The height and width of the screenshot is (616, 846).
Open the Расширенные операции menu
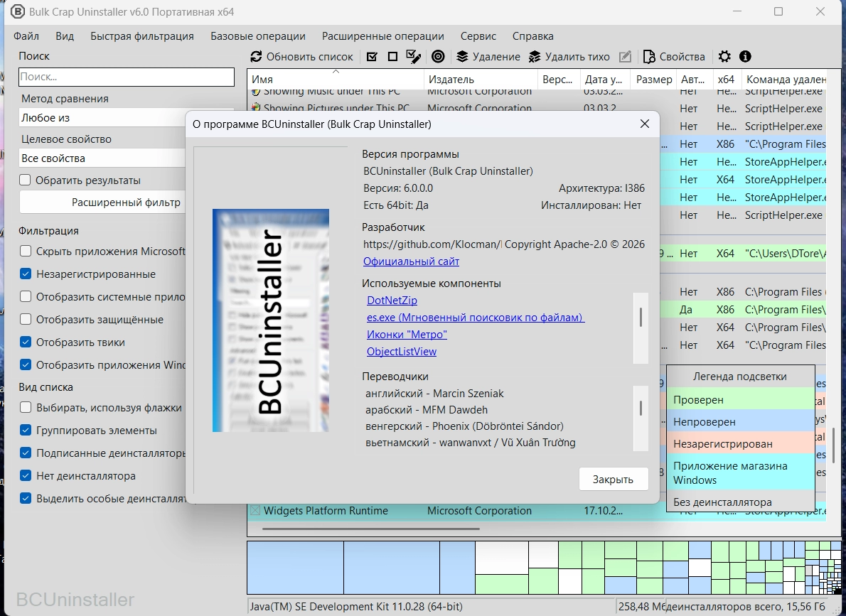(x=382, y=36)
